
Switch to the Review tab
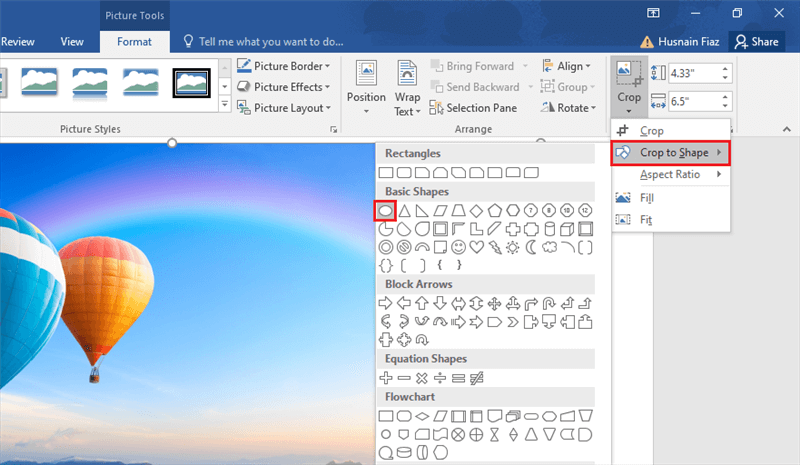point(18,42)
